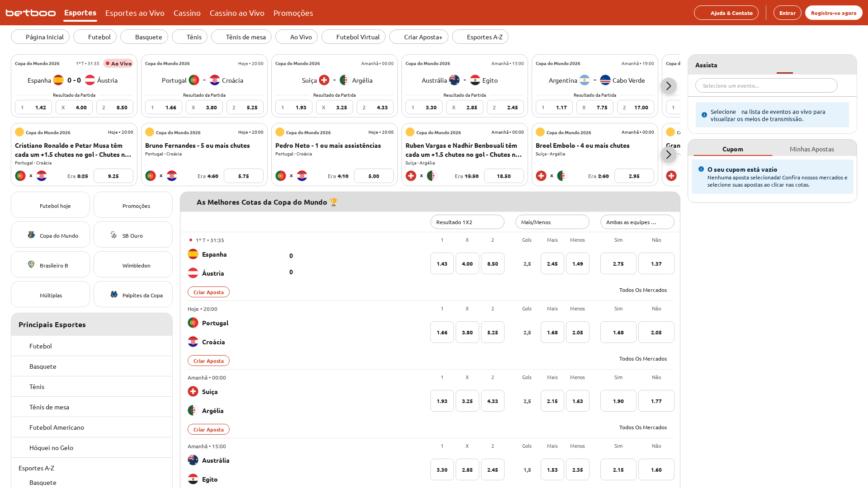868x488 pixels.
Task: Open the Selecione um evento combo box
Action: [766, 85]
